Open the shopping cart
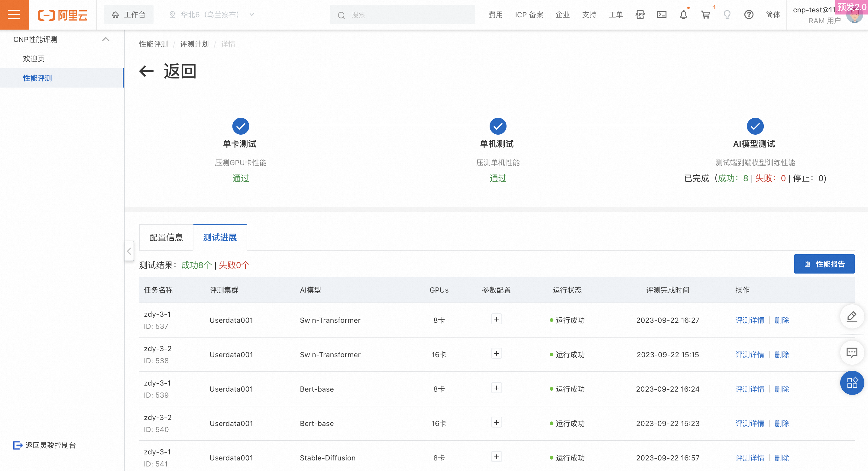This screenshot has height=471, width=868. [705, 14]
